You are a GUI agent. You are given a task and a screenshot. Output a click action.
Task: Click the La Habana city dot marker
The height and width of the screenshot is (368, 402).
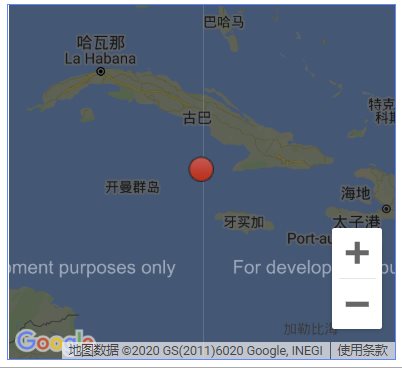click(100, 71)
